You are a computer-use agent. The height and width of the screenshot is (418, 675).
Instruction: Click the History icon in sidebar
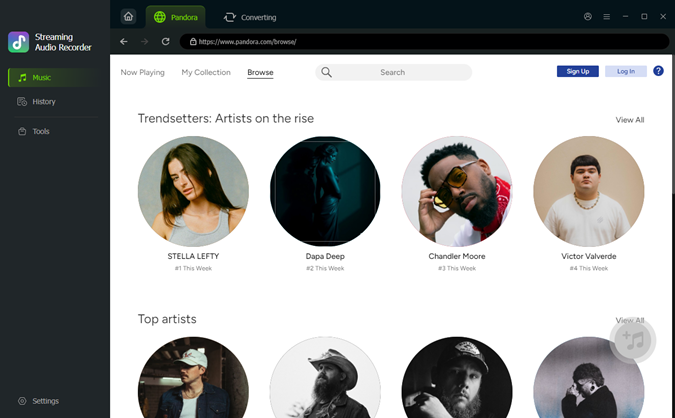(x=22, y=102)
